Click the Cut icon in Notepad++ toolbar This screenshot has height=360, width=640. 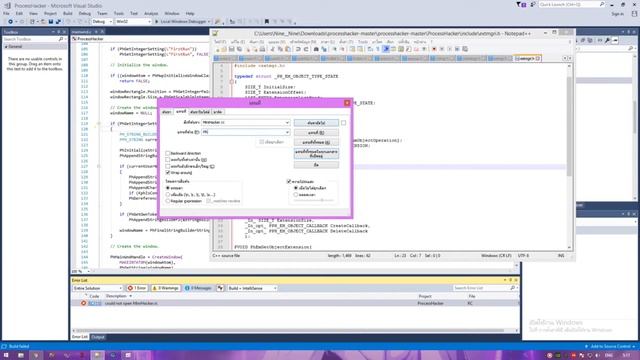coord(273,49)
